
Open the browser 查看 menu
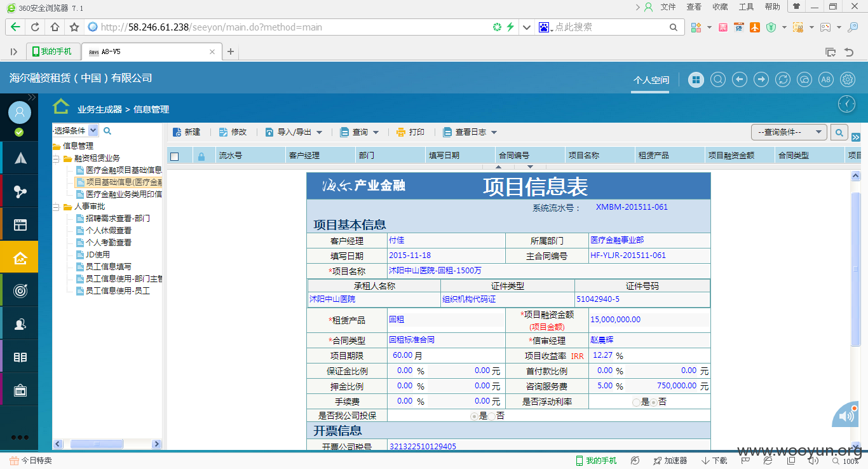pyautogui.click(x=694, y=7)
